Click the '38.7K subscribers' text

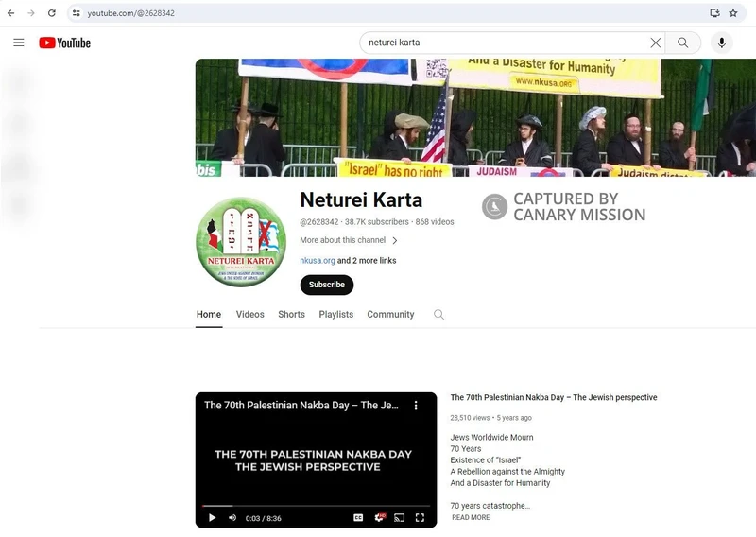(x=376, y=222)
